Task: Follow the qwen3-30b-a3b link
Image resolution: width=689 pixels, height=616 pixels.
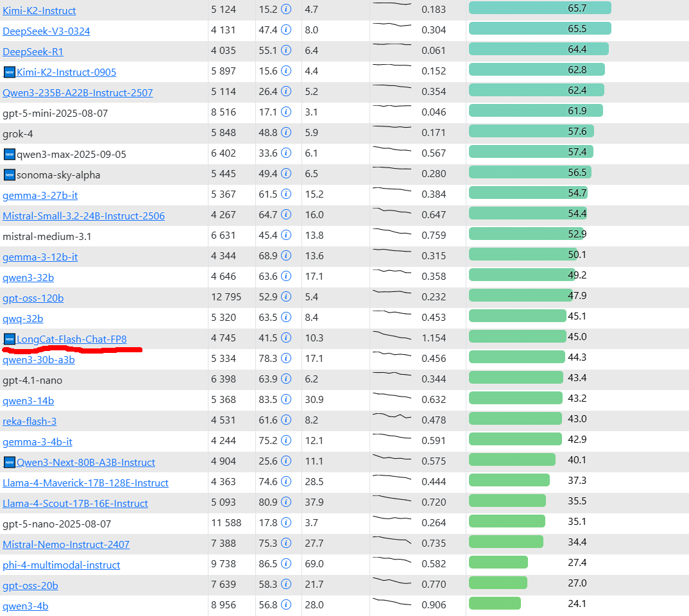Action: [x=38, y=360]
